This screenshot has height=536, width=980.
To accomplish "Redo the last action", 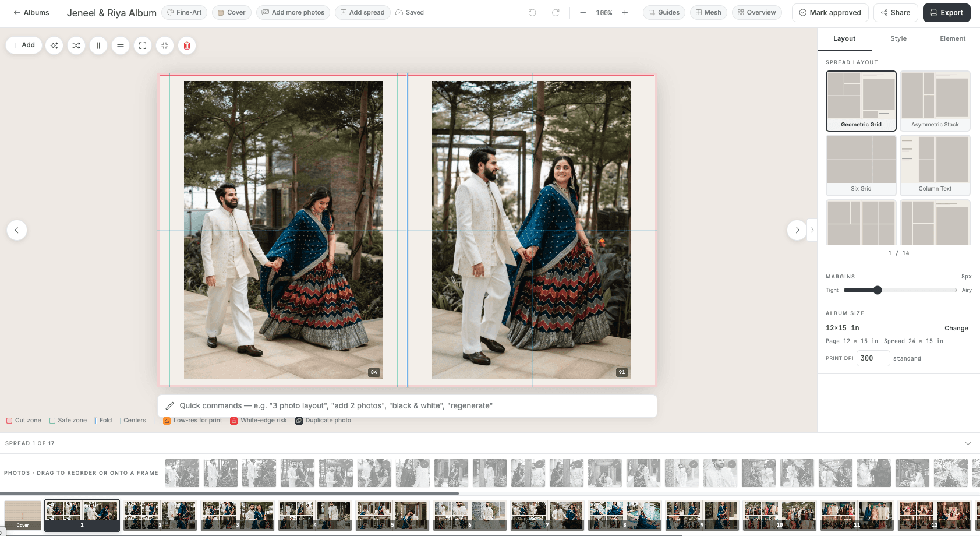I will (x=556, y=13).
